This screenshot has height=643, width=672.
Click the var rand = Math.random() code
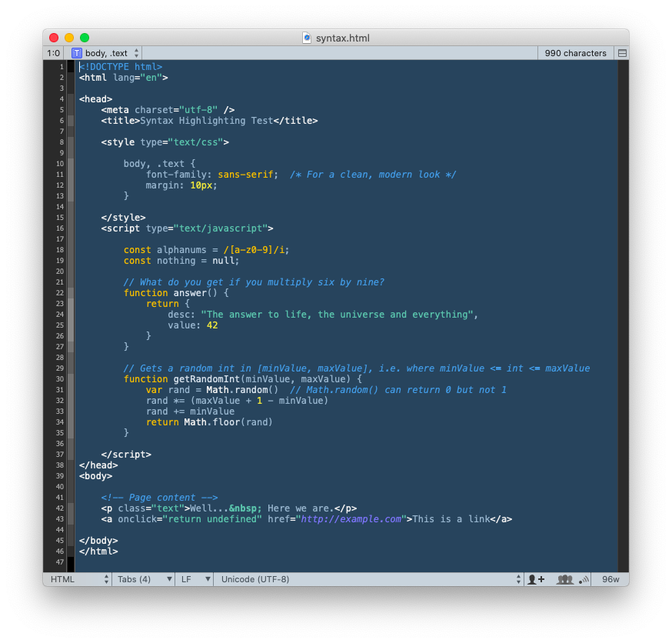pos(212,390)
